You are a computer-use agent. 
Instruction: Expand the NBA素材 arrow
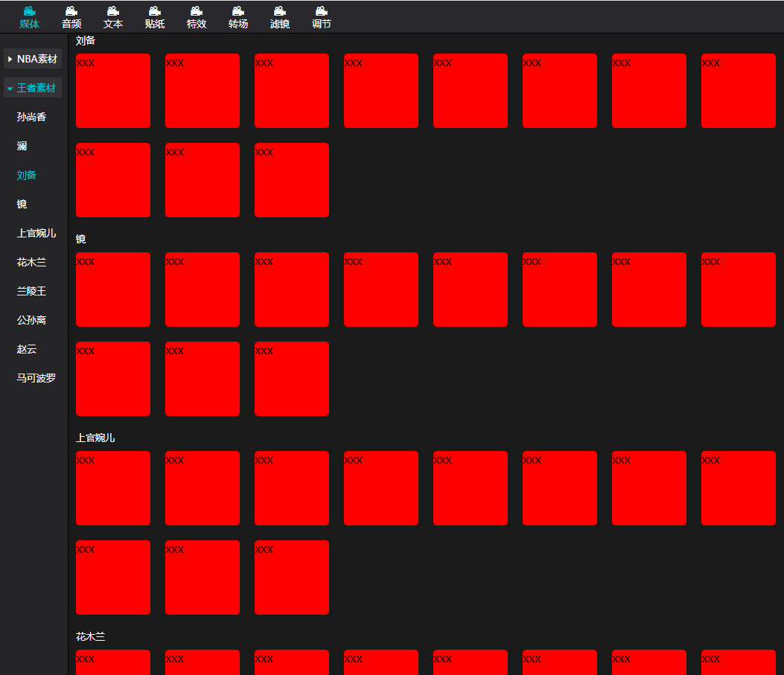point(10,59)
